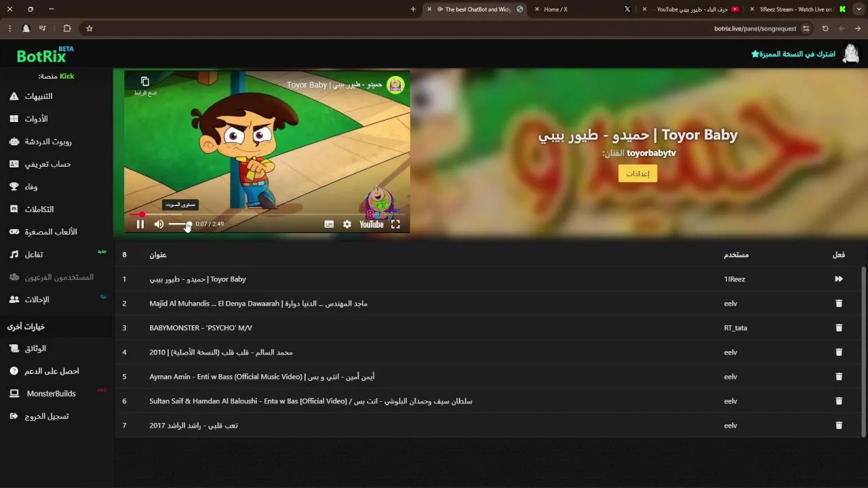Bookmark this page with star icon

tap(90, 28)
